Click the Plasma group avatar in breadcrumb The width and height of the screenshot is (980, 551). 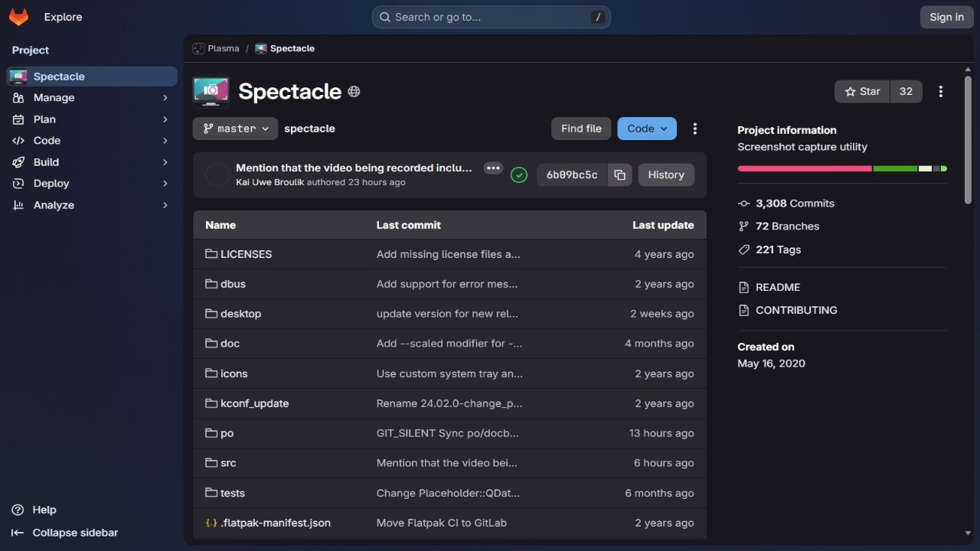click(198, 48)
